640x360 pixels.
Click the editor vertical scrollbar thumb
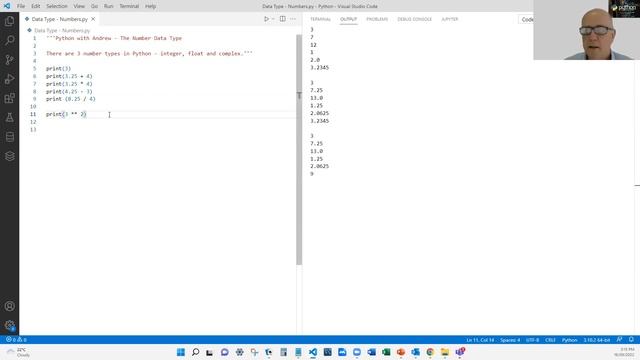pyautogui.click(x=299, y=149)
